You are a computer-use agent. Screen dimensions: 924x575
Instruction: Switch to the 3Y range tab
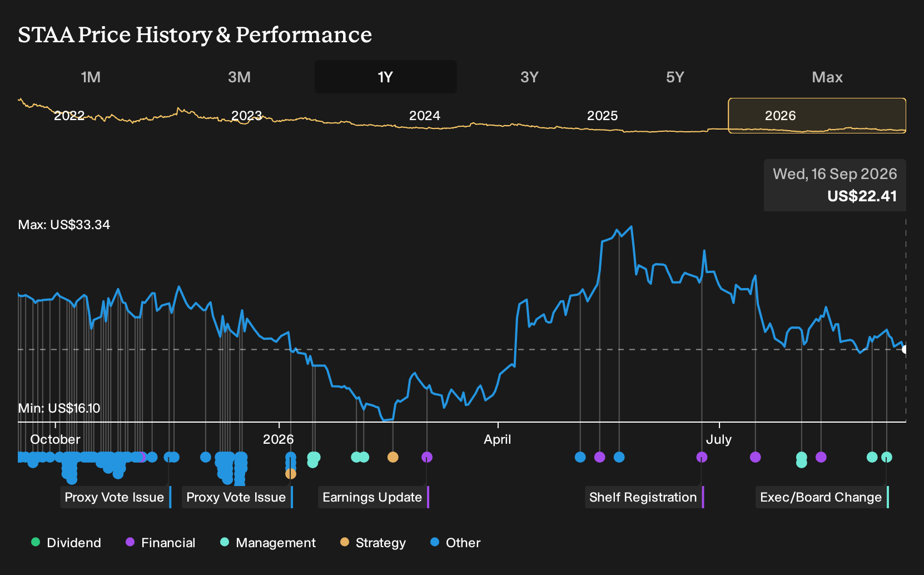click(x=529, y=77)
